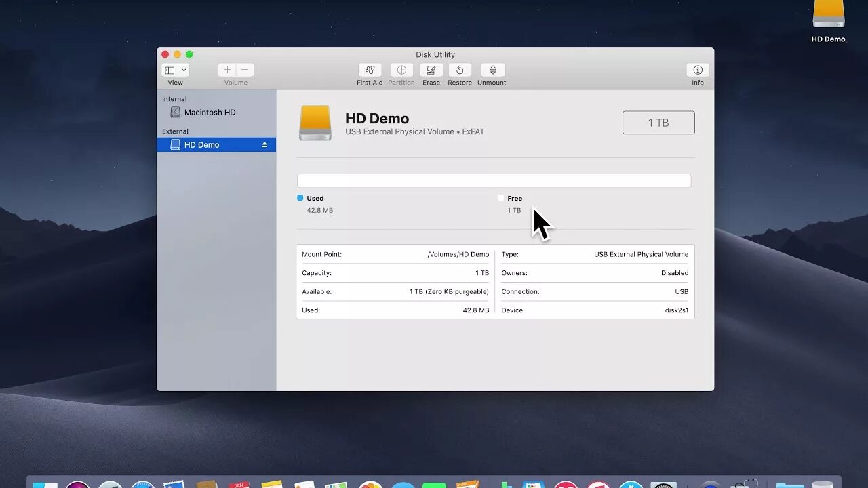
Task: Click the 'USB' connection value
Action: [682, 292]
